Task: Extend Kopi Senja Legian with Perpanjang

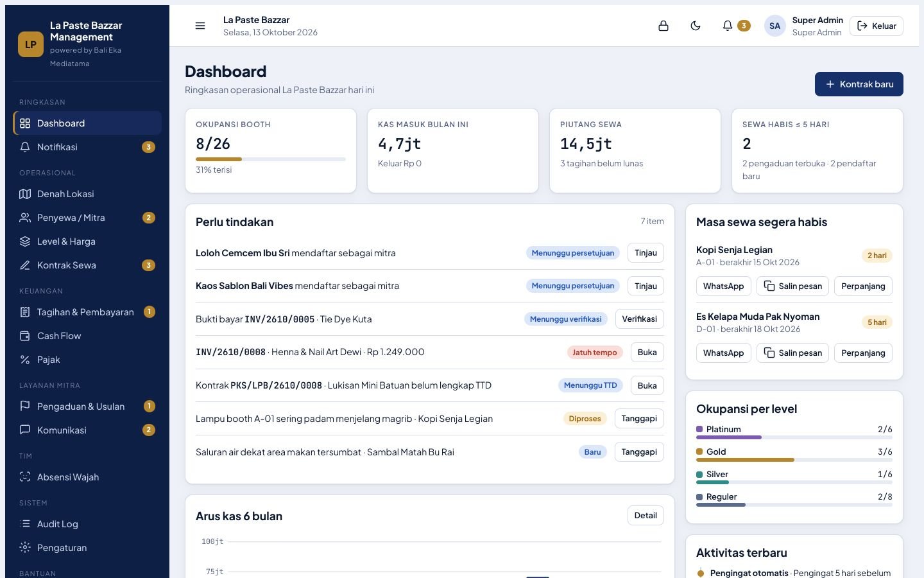Action: [x=863, y=286]
